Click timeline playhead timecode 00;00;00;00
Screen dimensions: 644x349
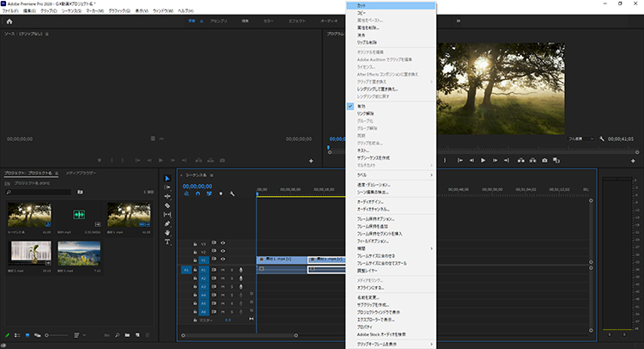click(197, 187)
